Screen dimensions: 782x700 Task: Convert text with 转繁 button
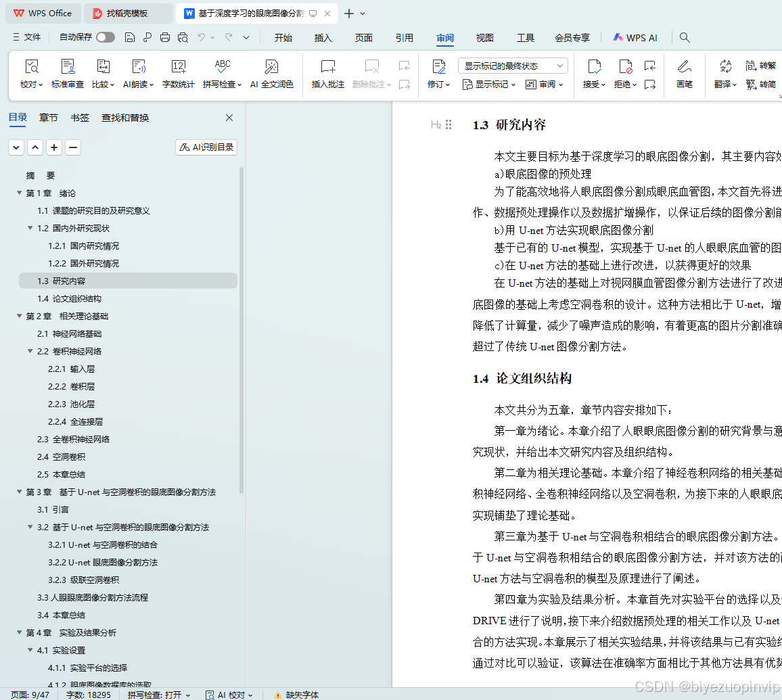(x=760, y=66)
